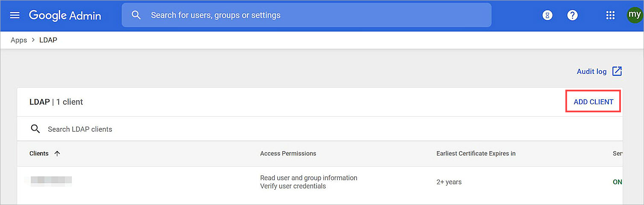
Task: Open the blurred LDAP client row name
Action: (48, 180)
